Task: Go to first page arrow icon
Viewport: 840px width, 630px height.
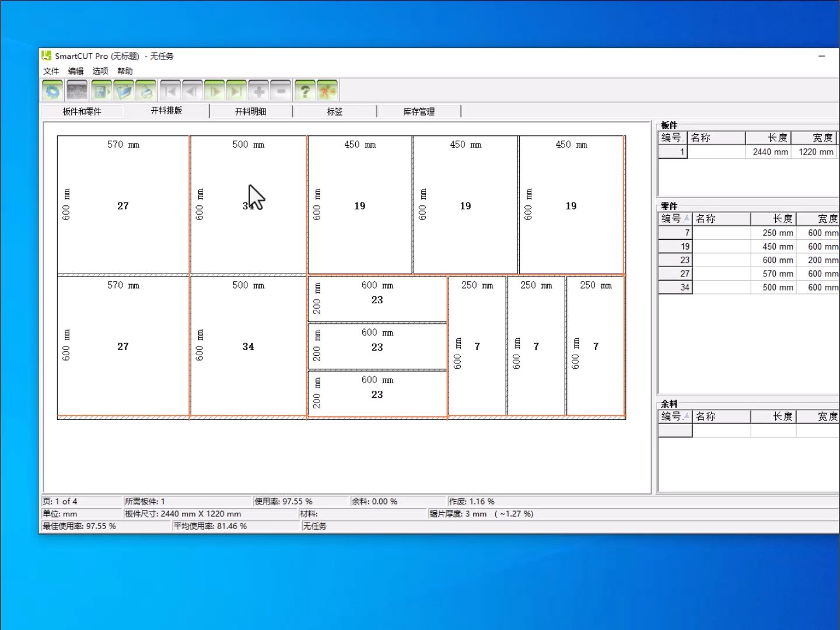Action: tap(170, 91)
